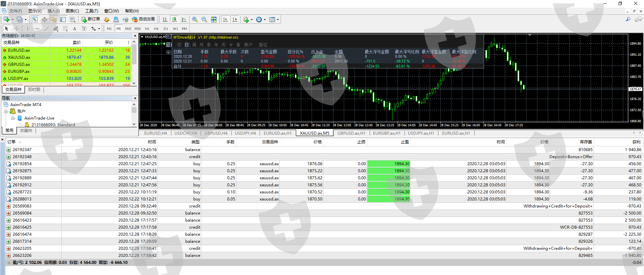The width and height of the screenshot is (644, 275).
Task: Select XAUUSD.ax in Market Watch
Action: tap(19, 57)
